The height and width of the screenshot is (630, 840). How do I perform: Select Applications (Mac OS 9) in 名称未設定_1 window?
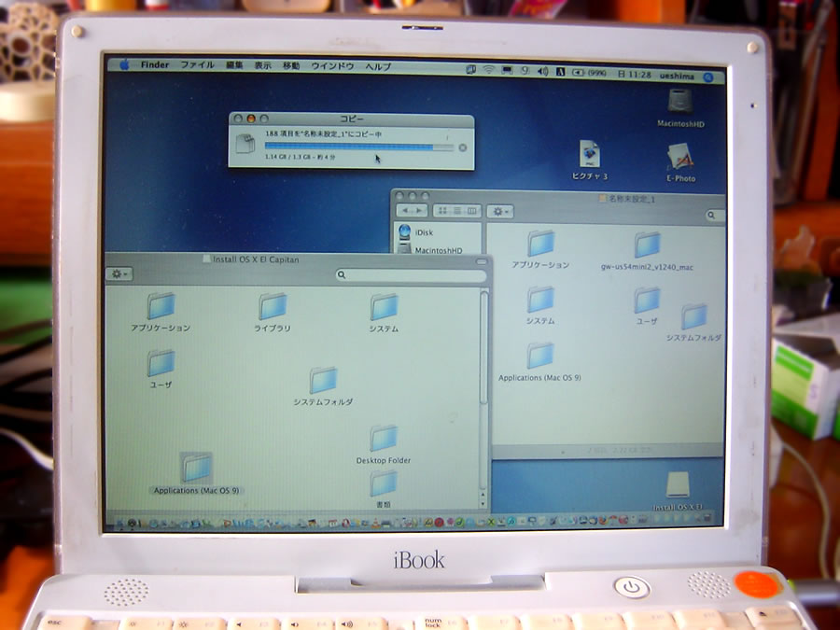pos(540,362)
